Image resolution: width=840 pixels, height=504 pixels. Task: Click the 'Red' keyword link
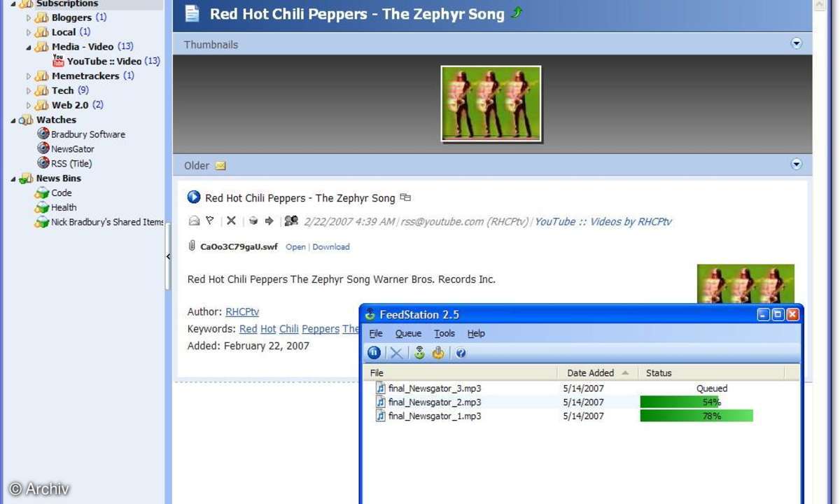point(248,328)
